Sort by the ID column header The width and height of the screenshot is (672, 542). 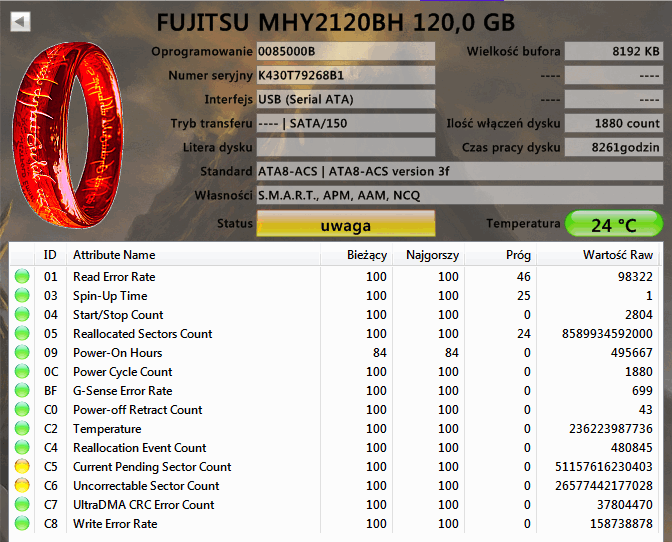[50, 255]
